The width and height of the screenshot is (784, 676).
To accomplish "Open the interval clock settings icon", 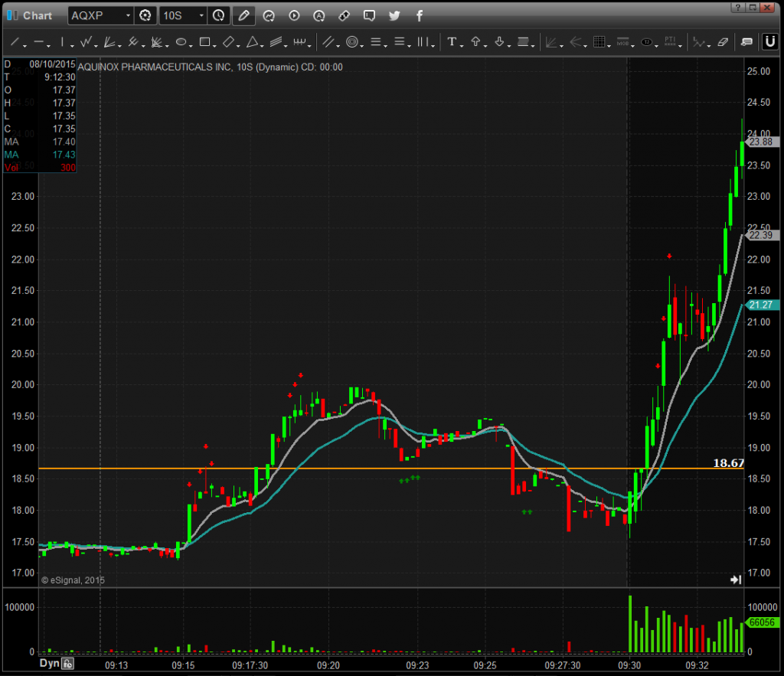I will [218, 15].
